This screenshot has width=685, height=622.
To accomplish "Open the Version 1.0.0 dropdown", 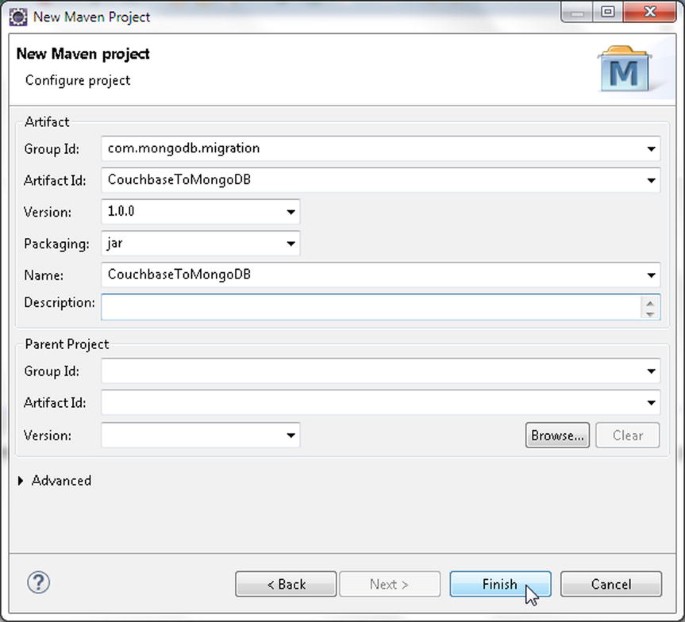I will [x=291, y=212].
